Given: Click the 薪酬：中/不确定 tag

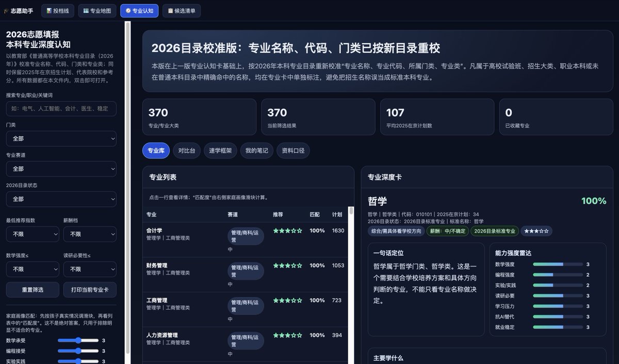Looking at the screenshot, I should coord(447,231).
